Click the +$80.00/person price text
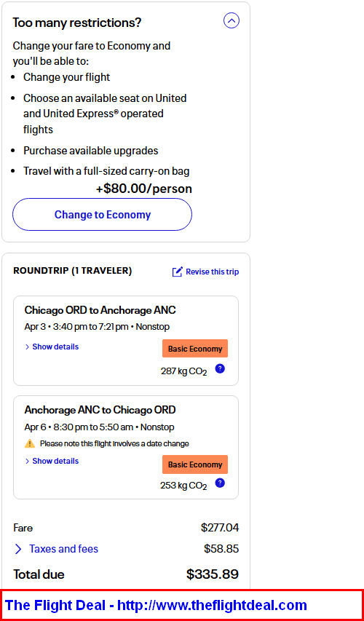The height and width of the screenshot is (621, 364). tap(143, 189)
